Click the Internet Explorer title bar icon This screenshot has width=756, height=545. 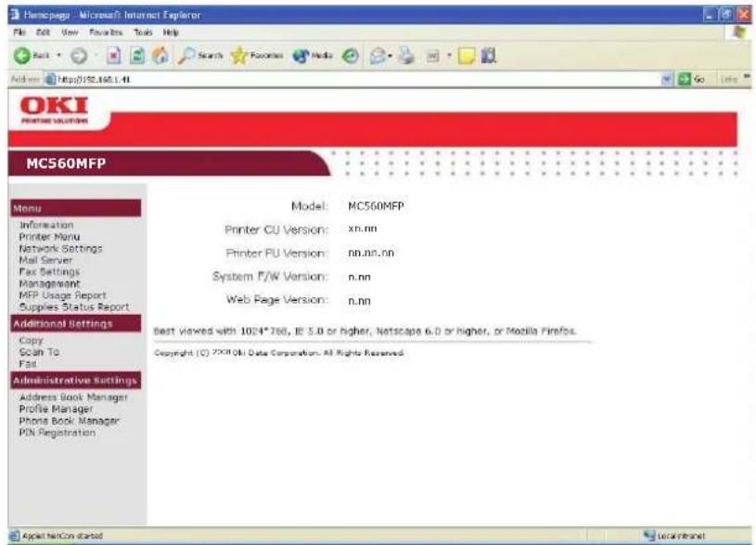pos(16,15)
